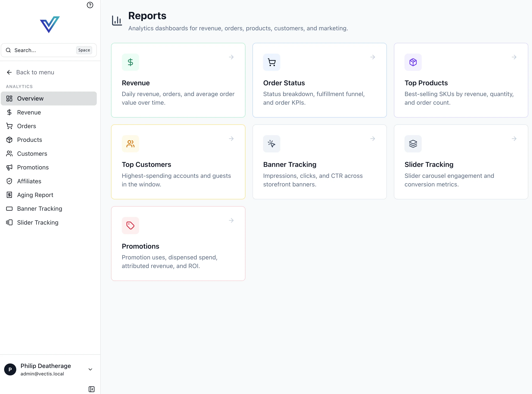This screenshot has width=532, height=394.
Task: Click the arrow on the Promotions card
Action: pyautogui.click(x=231, y=220)
